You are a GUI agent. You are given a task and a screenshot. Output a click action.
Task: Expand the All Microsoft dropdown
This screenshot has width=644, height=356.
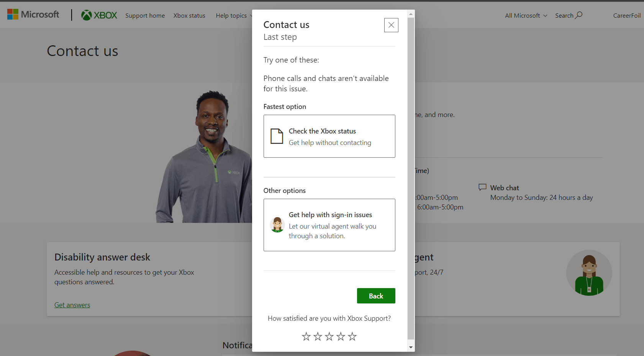pos(526,16)
